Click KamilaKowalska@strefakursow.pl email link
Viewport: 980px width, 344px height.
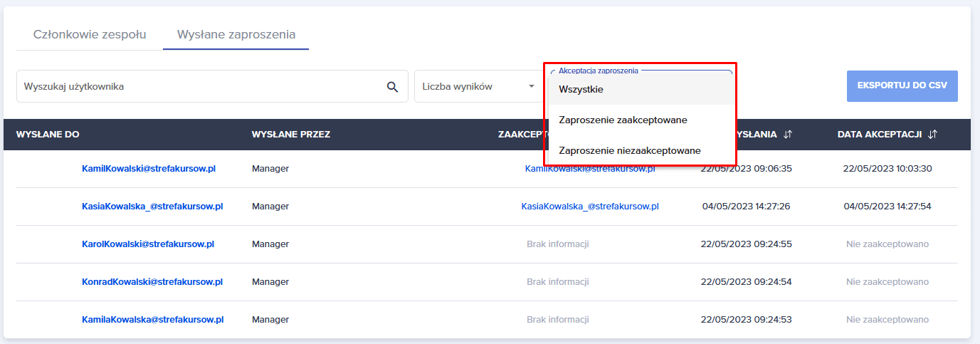tap(152, 320)
